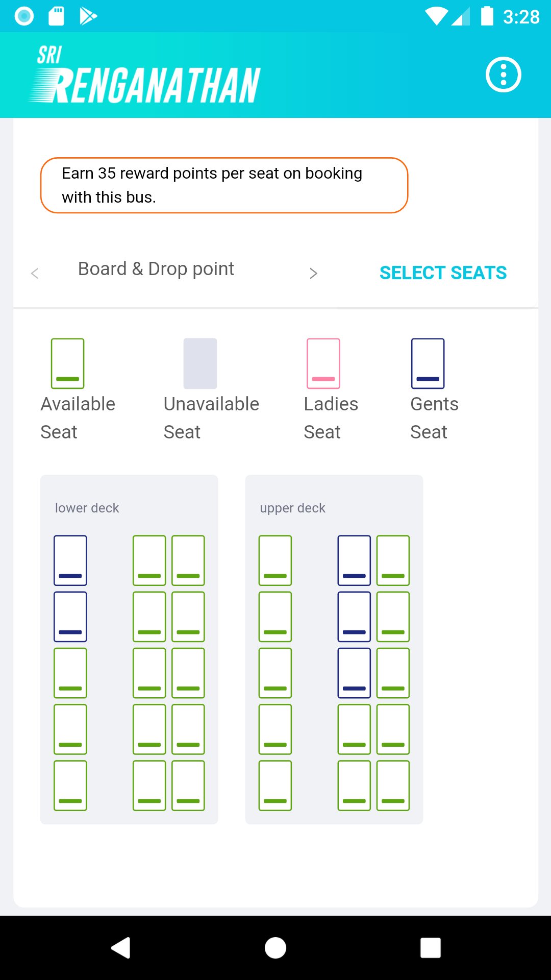Screen dimensions: 551x980
Task: Switch to the SELECT SEATS tab
Action: pyautogui.click(x=443, y=273)
